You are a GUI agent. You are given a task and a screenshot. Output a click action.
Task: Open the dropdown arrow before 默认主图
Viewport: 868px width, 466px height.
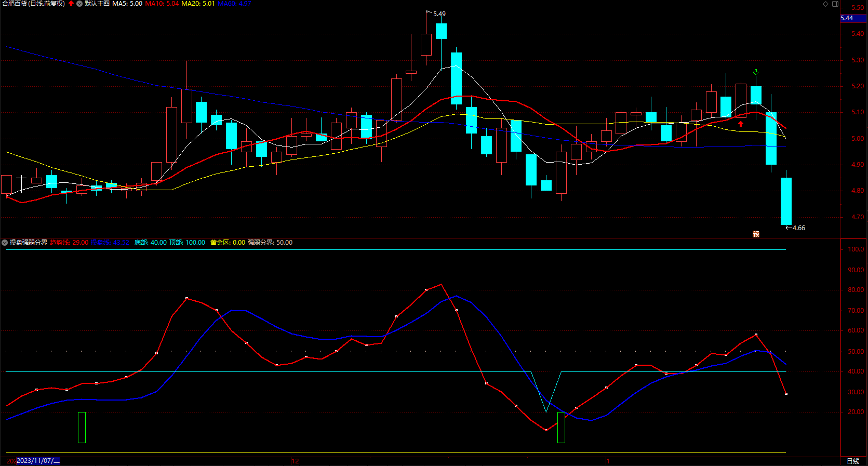pos(79,4)
